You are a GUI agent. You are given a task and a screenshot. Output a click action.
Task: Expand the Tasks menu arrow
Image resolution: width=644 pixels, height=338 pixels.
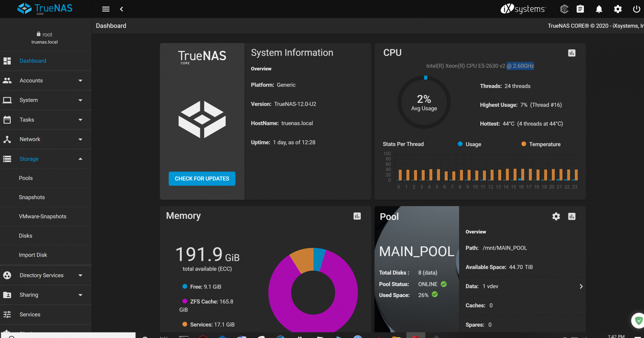[x=80, y=119]
